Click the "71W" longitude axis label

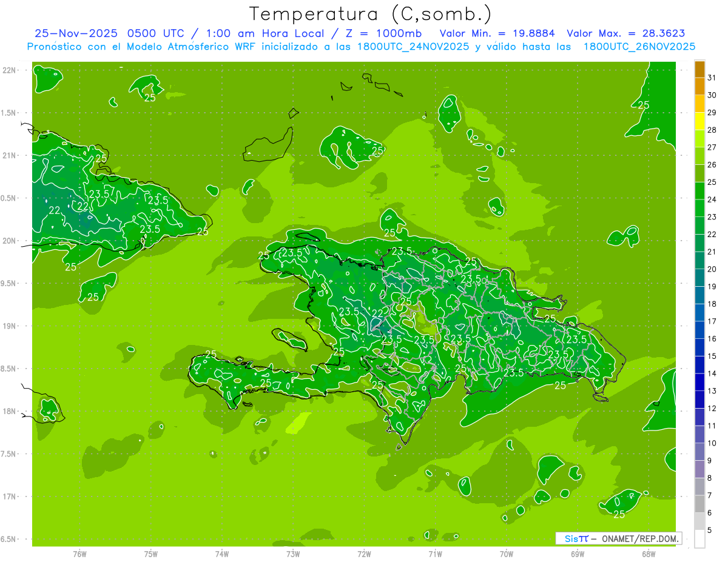tap(435, 554)
